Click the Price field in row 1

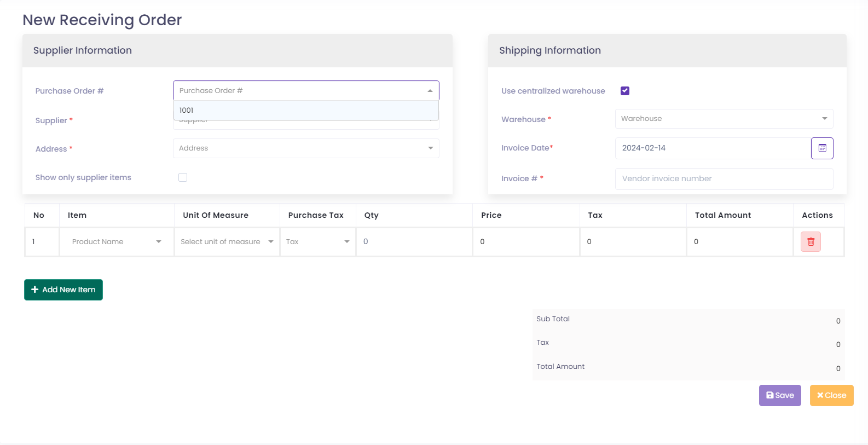526,242
